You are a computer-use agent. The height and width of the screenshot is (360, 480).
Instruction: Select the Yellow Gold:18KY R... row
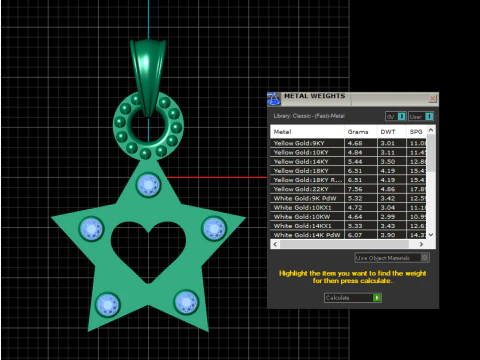(x=348, y=180)
